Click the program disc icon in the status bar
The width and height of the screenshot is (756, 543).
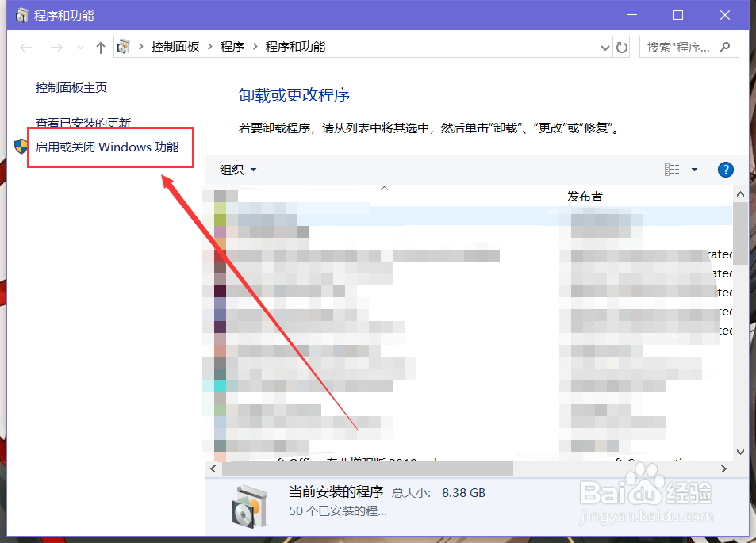point(251,506)
